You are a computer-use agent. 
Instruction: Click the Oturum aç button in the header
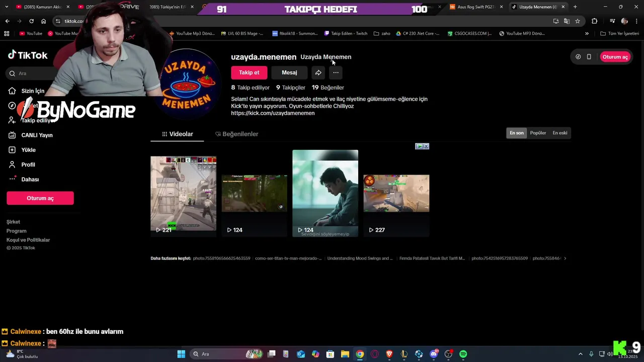pyautogui.click(x=615, y=57)
